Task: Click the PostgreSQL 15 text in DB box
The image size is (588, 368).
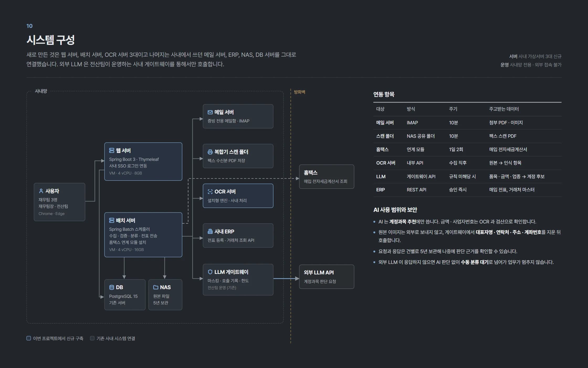Action: click(123, 296)
